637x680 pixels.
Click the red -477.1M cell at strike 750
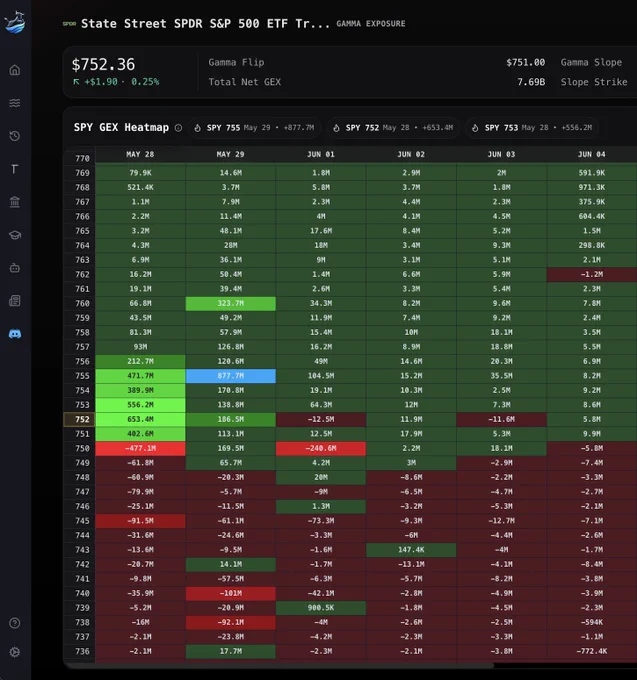[140, 448]
